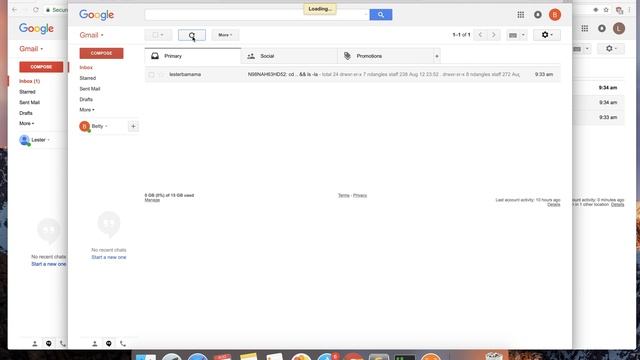Click the blue search button in the front Gmail window
This screenshot has width=640, height=360.
(x=380, y=15)
